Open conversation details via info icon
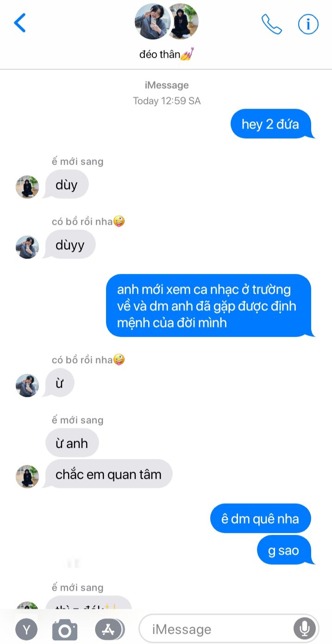332x644 pixels. point(308,24)
